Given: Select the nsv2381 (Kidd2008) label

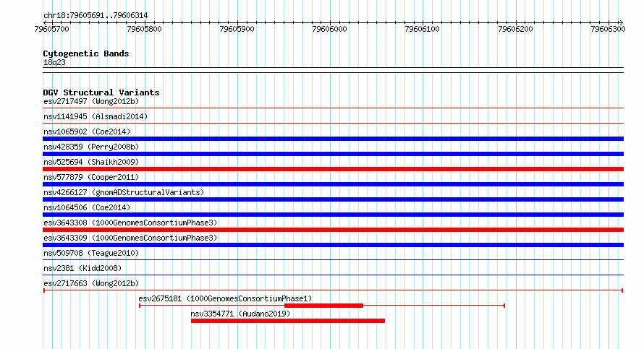Looking at the screenshot, I should (82, 268).
